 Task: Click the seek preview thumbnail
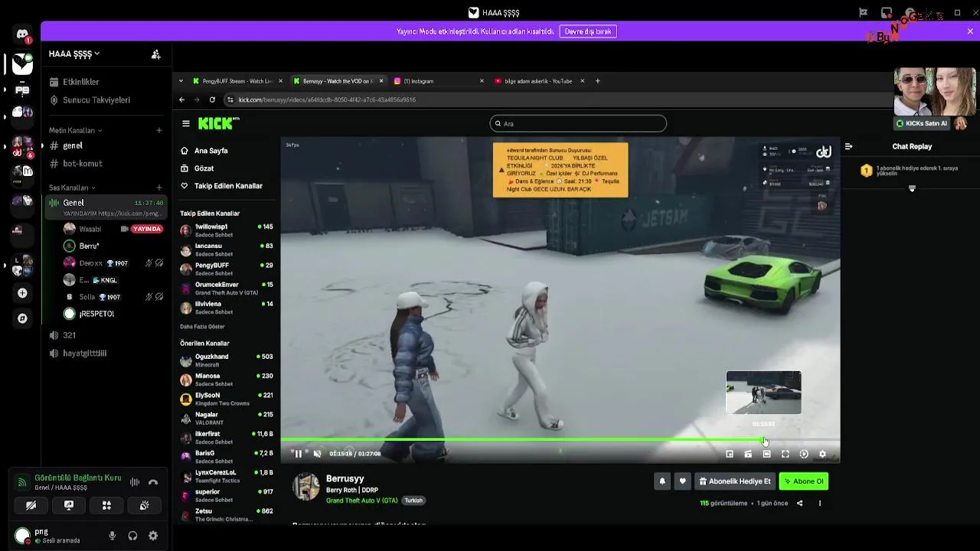(763, 393)
